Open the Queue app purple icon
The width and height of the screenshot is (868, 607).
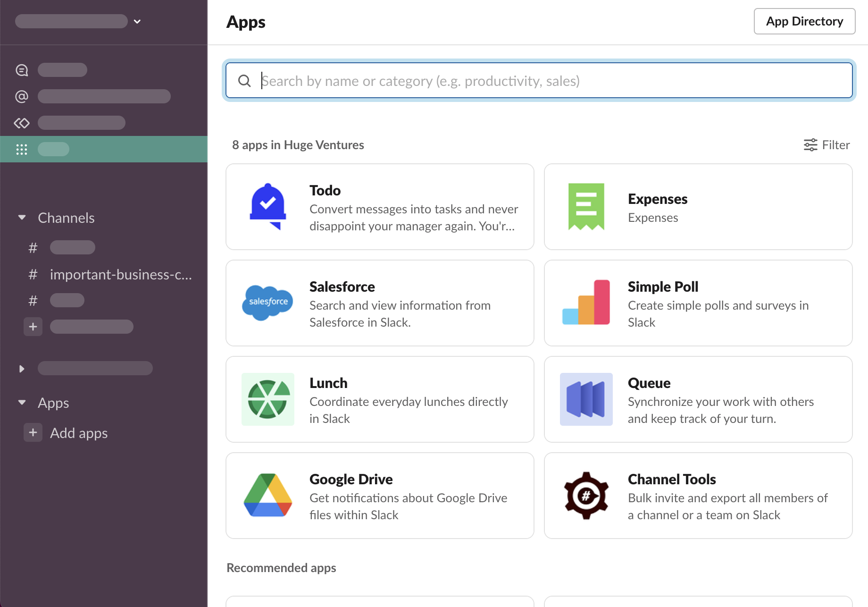[586, 399]
